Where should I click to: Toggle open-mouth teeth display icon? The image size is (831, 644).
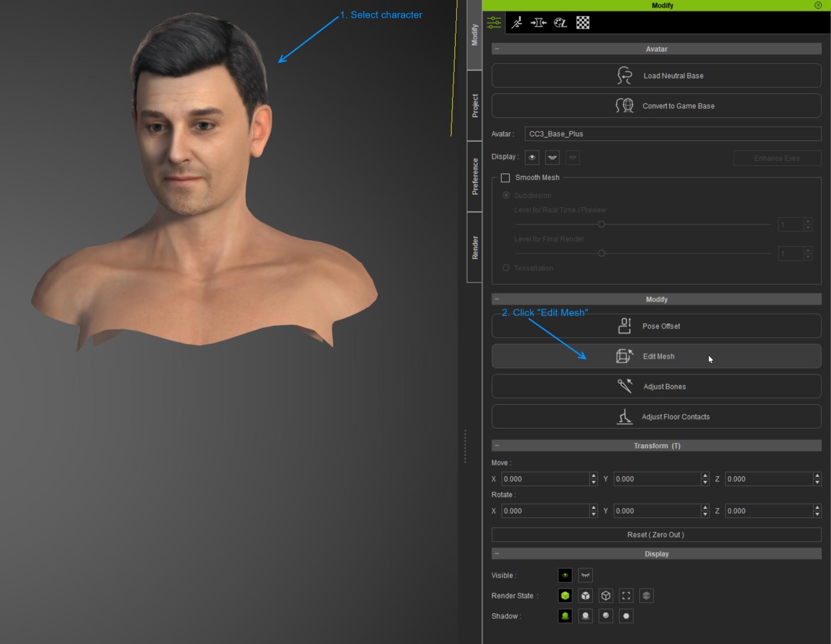[552, 157]
